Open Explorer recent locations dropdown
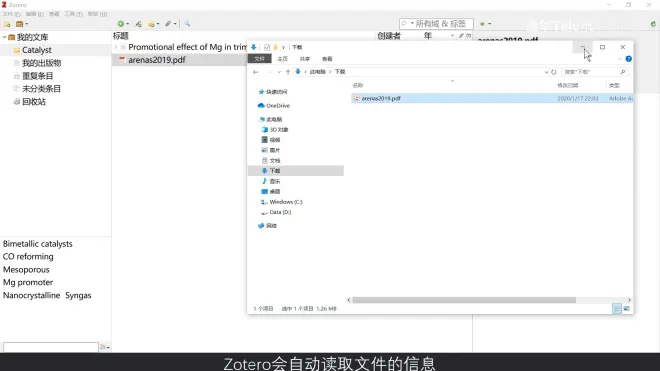Image resolution: width=660 pixels, height=371 pixels. [x=279, y=72]
